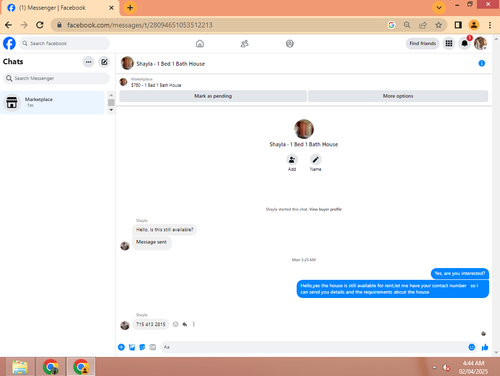This screenshot has height=376, width=500.
Task: Click the browser address bar URL
Action: 140,25
